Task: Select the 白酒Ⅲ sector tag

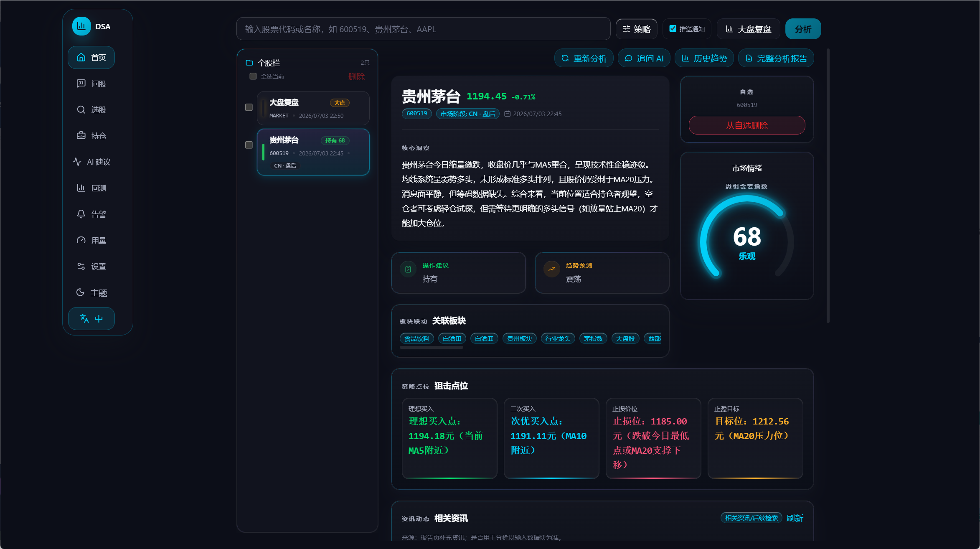Action: point(452,338)
